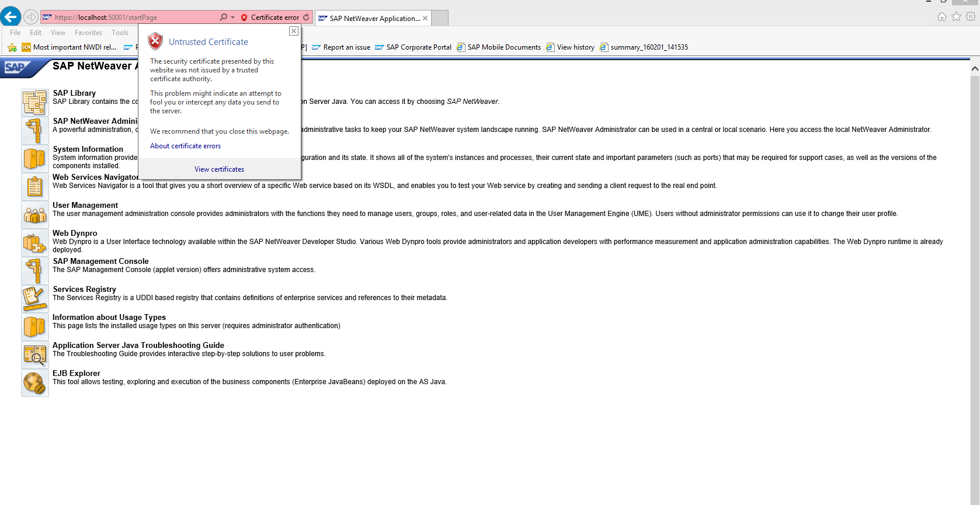Click the User Management icon
980x505 pixels.
(x=35, y=214)
